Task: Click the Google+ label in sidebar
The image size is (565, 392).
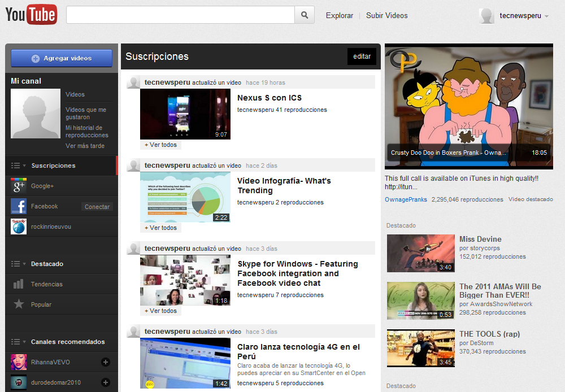Action: click(x=42, y=186)
